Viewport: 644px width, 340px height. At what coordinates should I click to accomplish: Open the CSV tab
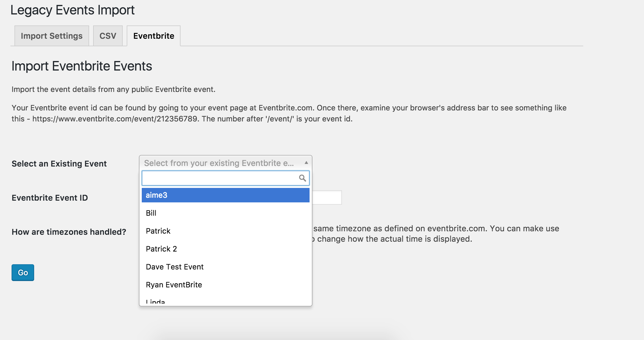click(x=108, y=36)
